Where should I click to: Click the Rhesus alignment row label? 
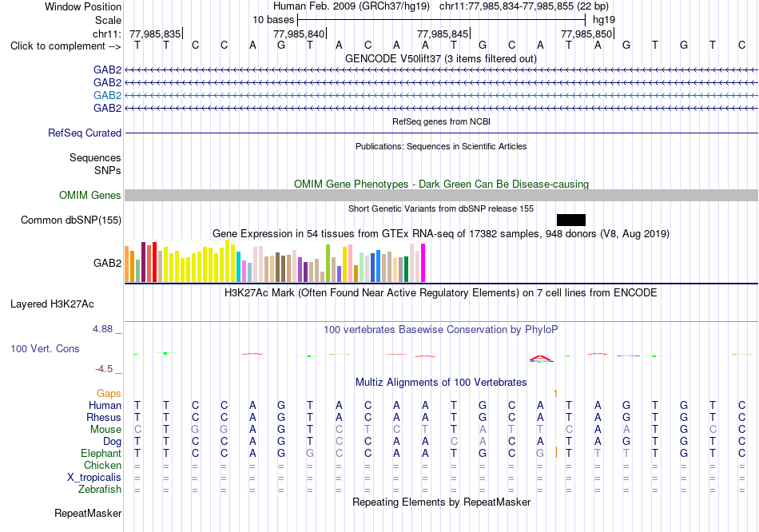tap(104, 417)
